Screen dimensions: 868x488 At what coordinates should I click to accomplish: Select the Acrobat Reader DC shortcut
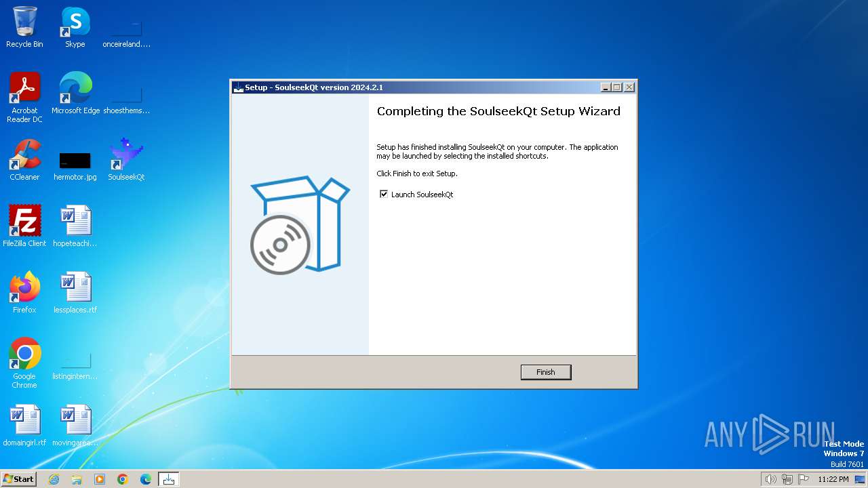[x=24, y=98]
